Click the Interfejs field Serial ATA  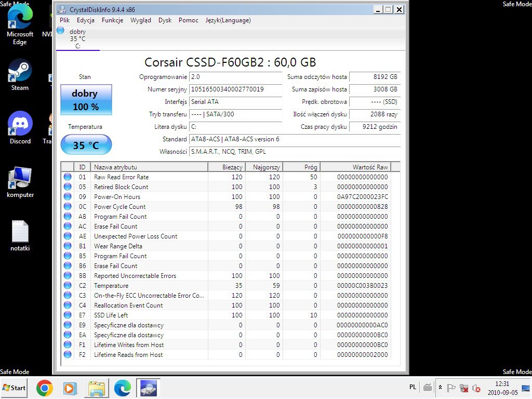pyautogui.click(x=235, y=102)
